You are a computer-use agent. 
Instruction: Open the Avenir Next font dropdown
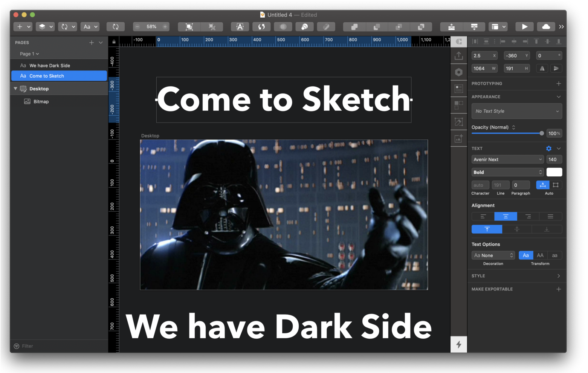coord(507,159)
